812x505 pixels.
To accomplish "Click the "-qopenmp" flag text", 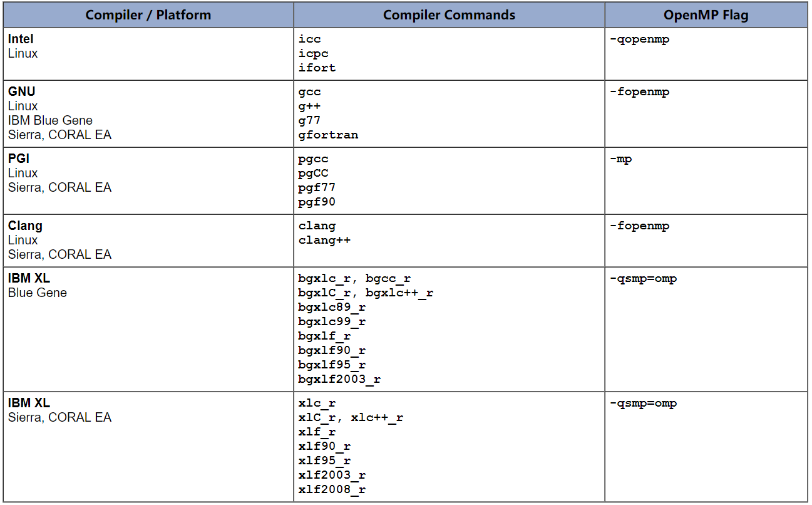I will [x=639, y=39].
